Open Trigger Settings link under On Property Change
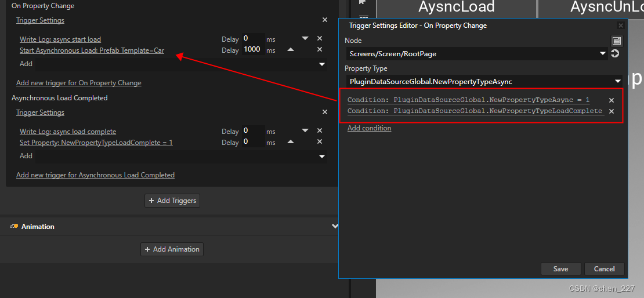644x298 pixels. tap(40, 20)
